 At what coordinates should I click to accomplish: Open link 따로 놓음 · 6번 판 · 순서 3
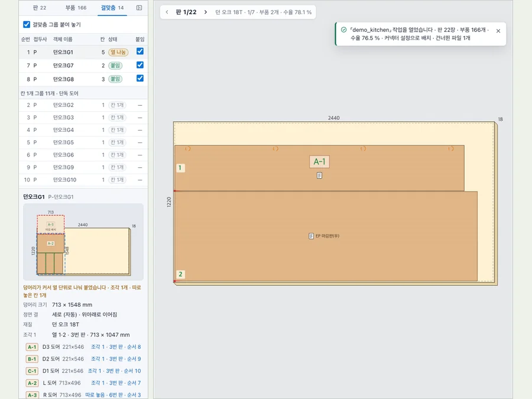click(113, 395)
